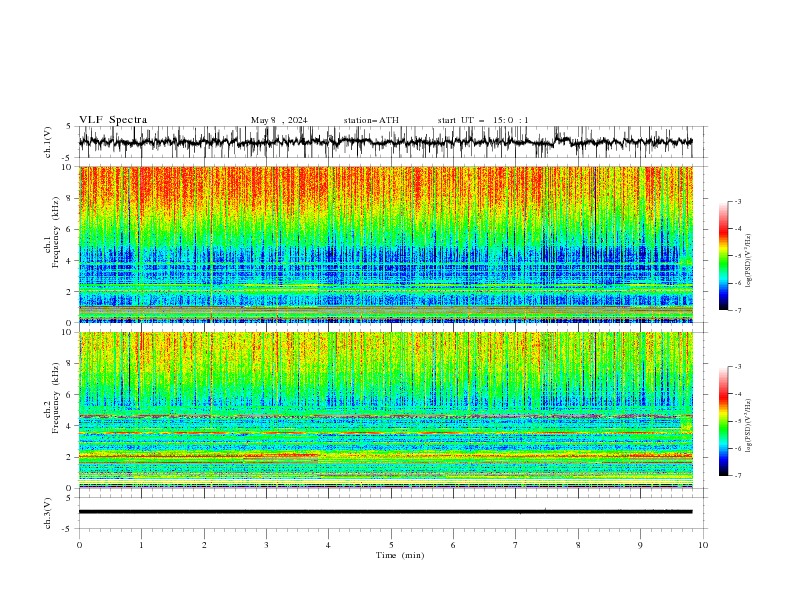
Task: Click the ch.2 spectrogram panel
Action: [x=385, y=410]
